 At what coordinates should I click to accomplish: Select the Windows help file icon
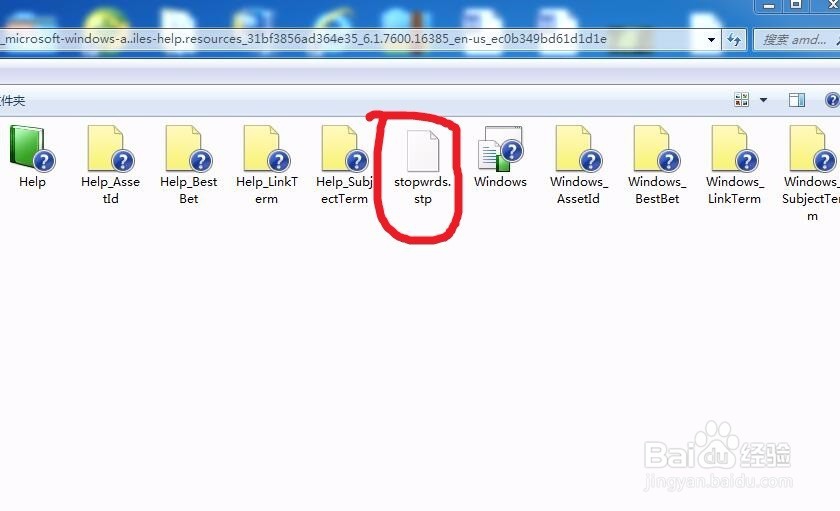pos(500,148)
